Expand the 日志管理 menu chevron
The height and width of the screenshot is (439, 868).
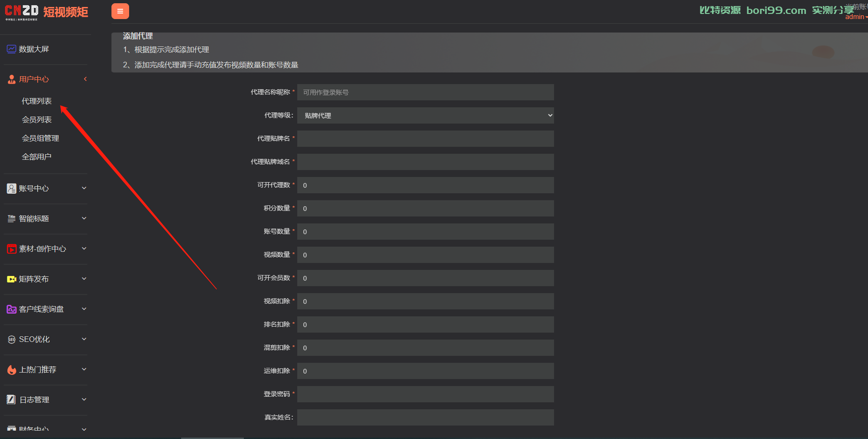click(x=84, y=400)
